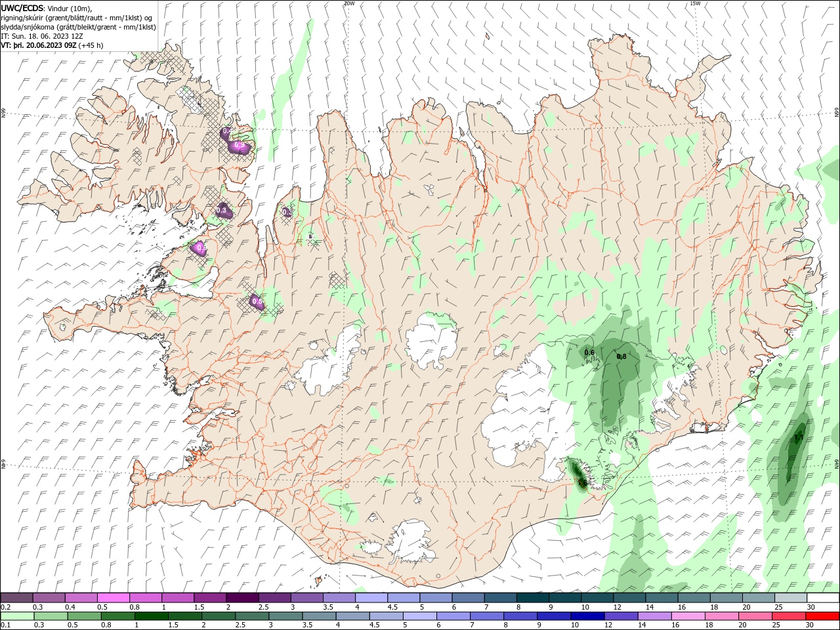This screenshot has height=630, width=840.
Task: Click the pale grey 25 snow legend swatch
Action: pos(790,598)
